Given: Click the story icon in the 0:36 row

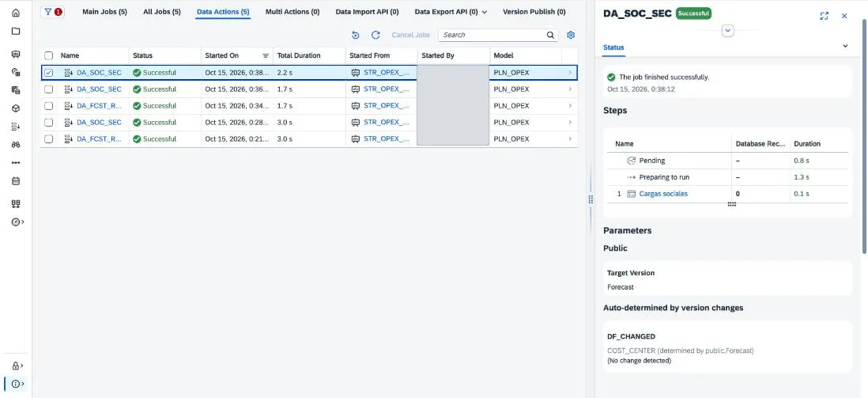Looking at the screenshot, I should click(356, 89).
